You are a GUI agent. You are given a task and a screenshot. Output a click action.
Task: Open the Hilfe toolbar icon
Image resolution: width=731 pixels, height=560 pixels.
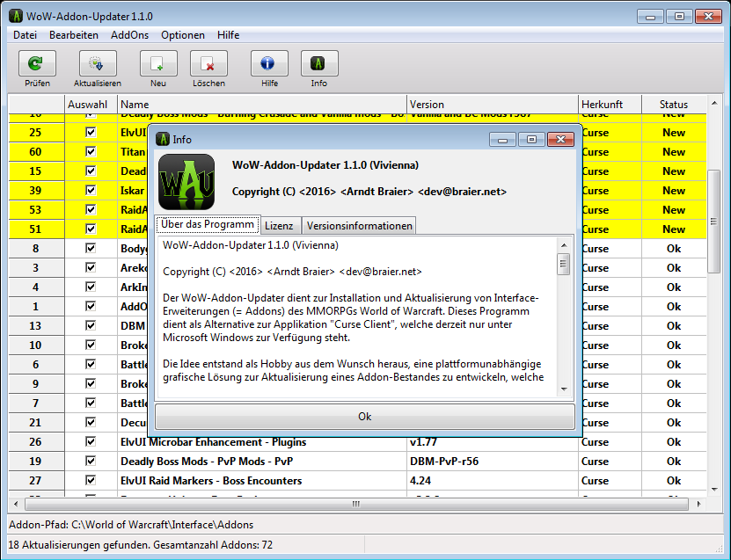(269, 63)
